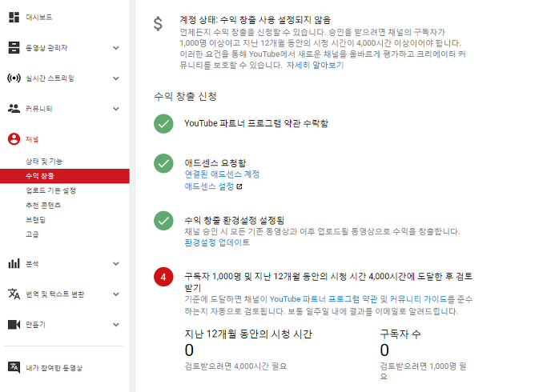
Task: Click the 내가 참여한 동영상 icon
Action: click(14, 367)
